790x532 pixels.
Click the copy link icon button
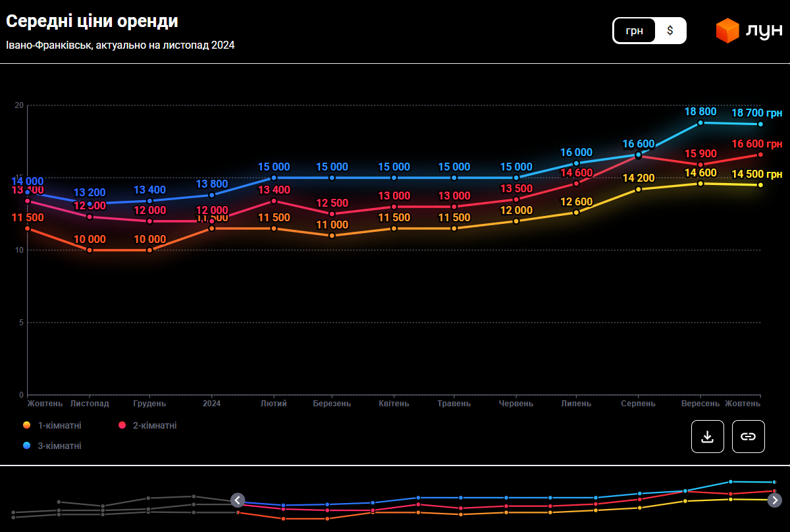(748, 437)
